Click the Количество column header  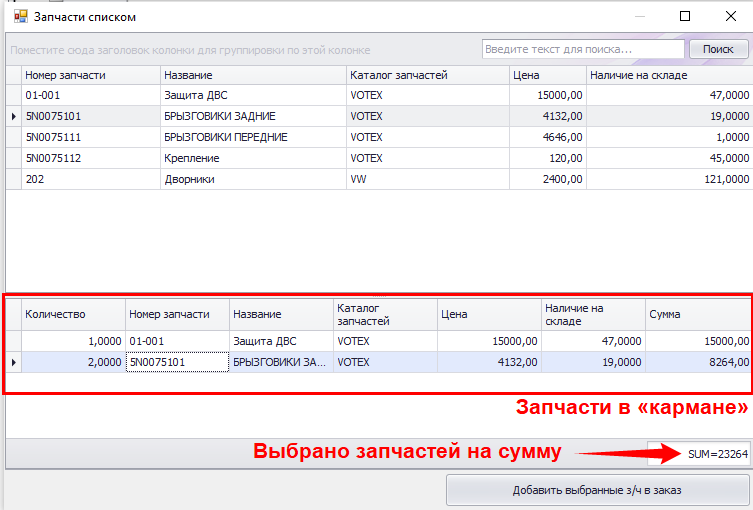click(72, 314)
